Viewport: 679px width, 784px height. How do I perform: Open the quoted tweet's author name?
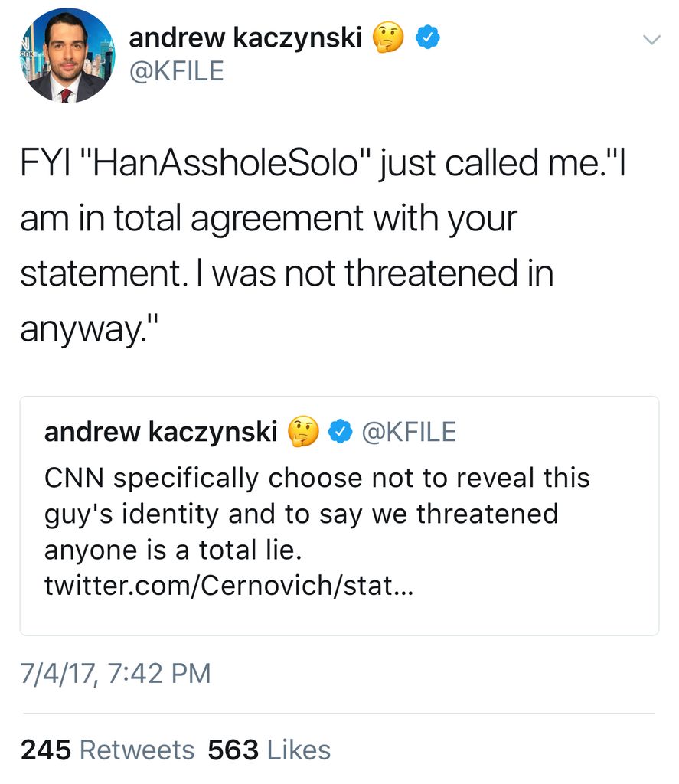pos(161,433)
